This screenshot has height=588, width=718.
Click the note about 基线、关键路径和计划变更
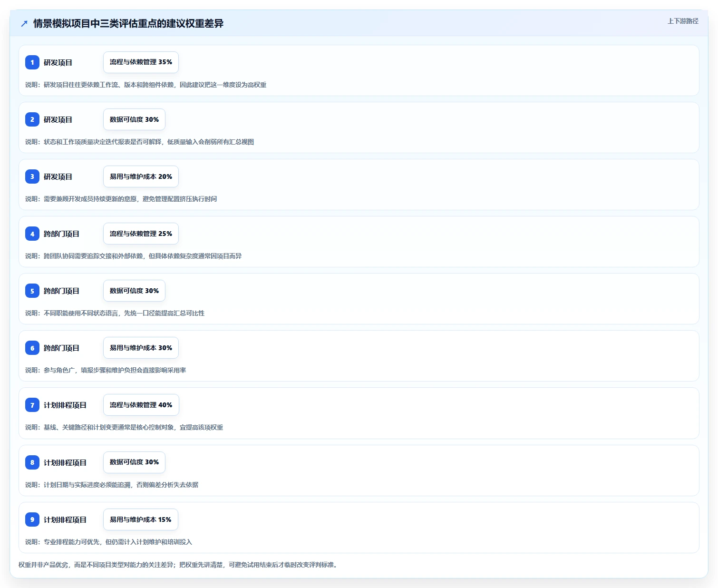pyautogui.click(x=124, y=427)
